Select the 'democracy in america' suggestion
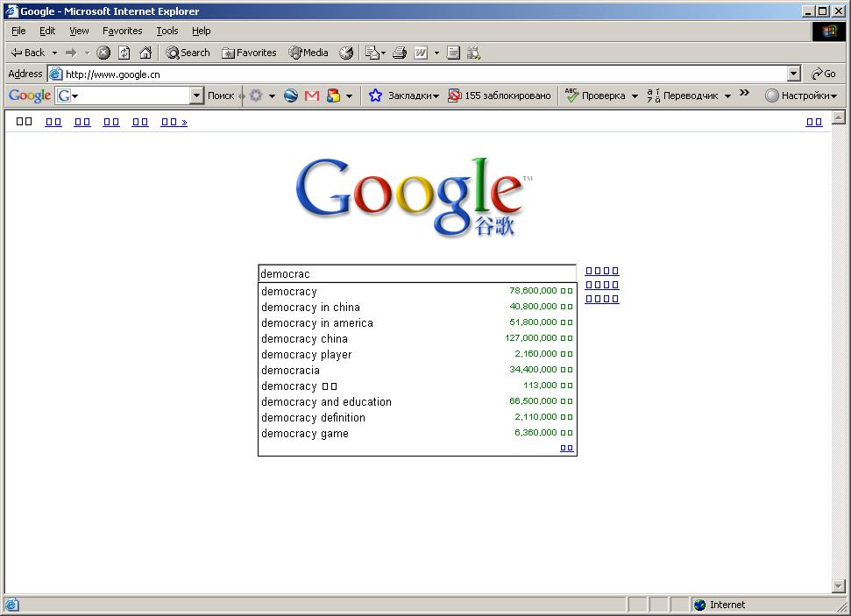Image resolution: width=851 pixels, height=616 pixels. (417, 322)
